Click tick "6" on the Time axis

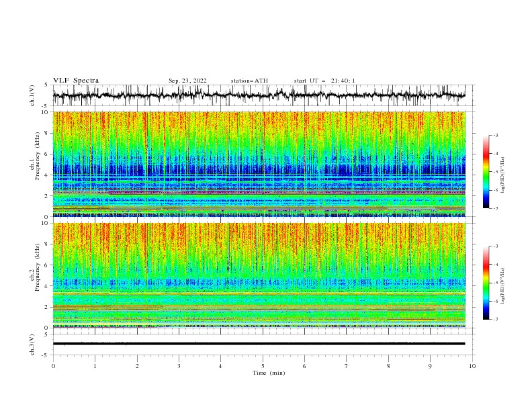(x=304, y=366)
